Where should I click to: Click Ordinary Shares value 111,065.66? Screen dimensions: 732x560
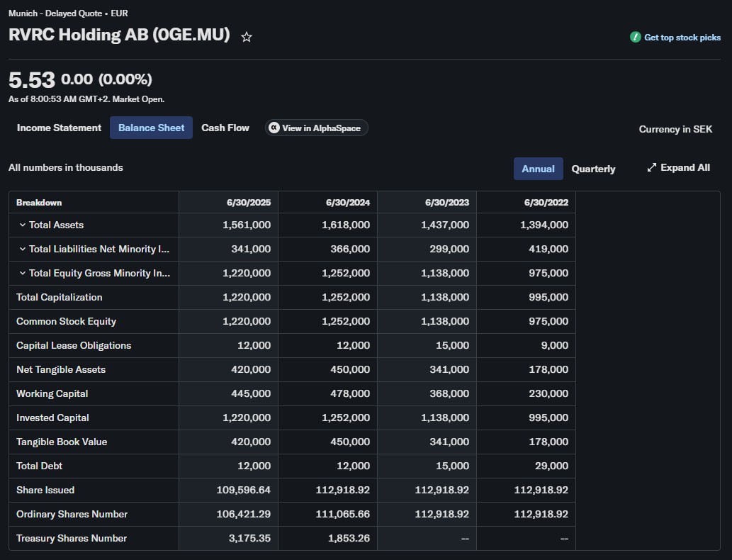(x=343, y=514)
